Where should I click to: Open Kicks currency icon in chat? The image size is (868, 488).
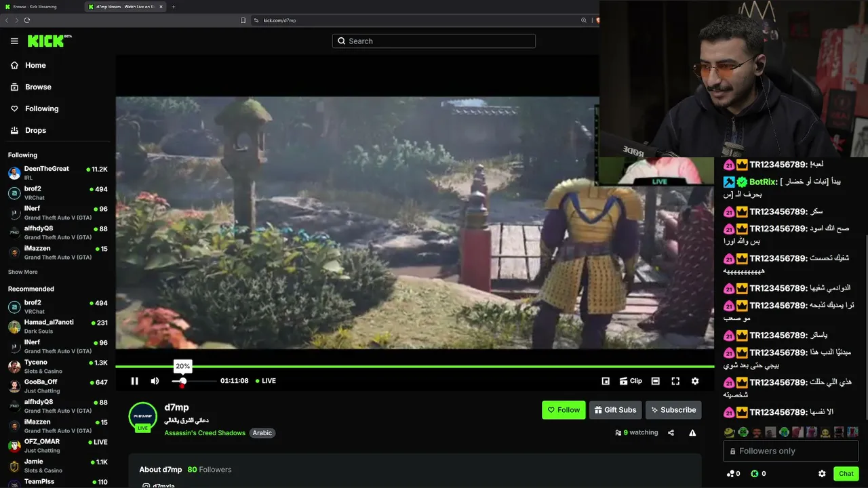[754, 474]
